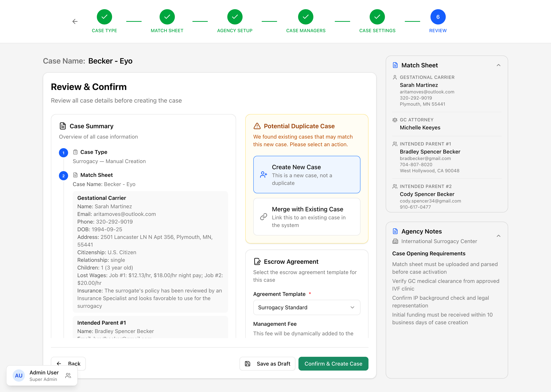Viewport: 551px width, 392px height.
Task: Click the International Surrogacy Center building icon
Action: (395, 241)
